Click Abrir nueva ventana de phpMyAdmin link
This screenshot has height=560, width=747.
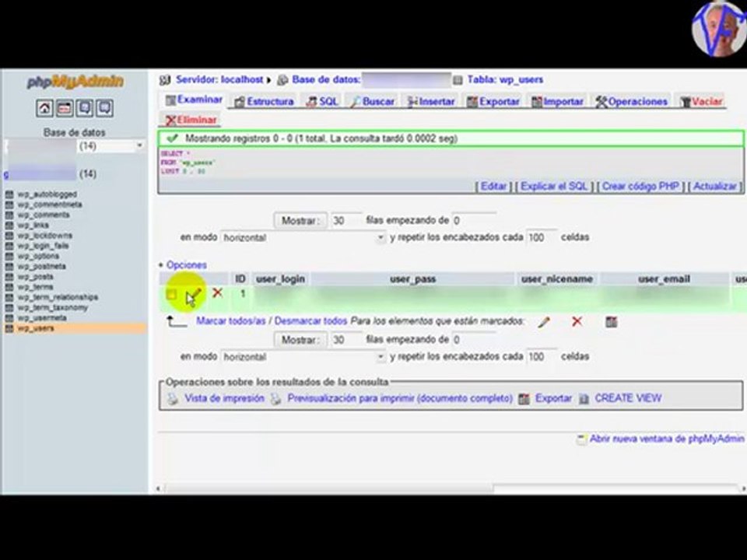667,439
